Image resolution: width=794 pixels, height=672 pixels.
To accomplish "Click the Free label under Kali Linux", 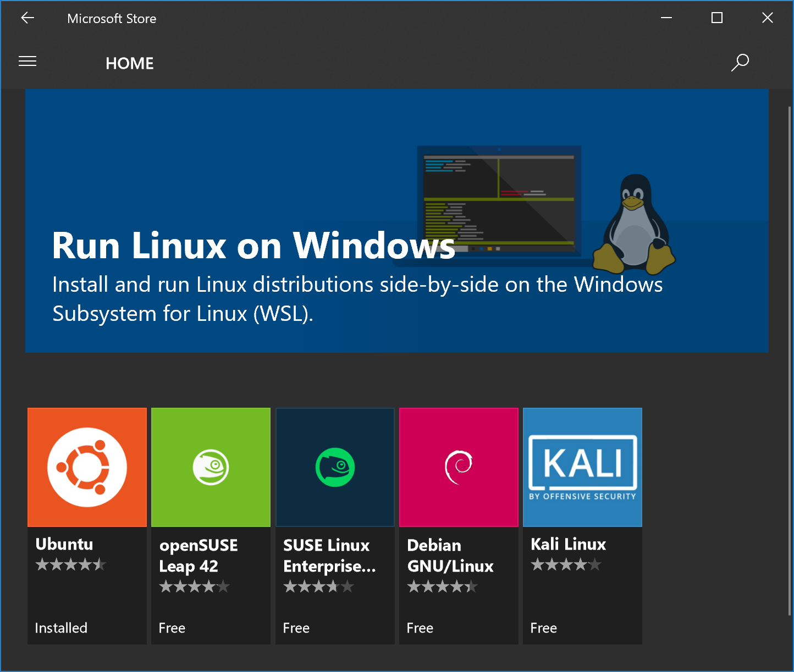I will pos(544,628).
